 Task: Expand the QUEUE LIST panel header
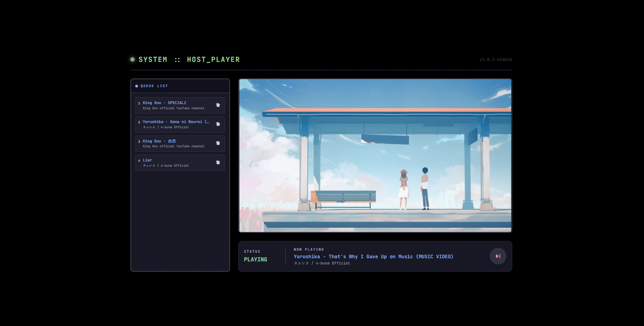[x=154, y=86]
